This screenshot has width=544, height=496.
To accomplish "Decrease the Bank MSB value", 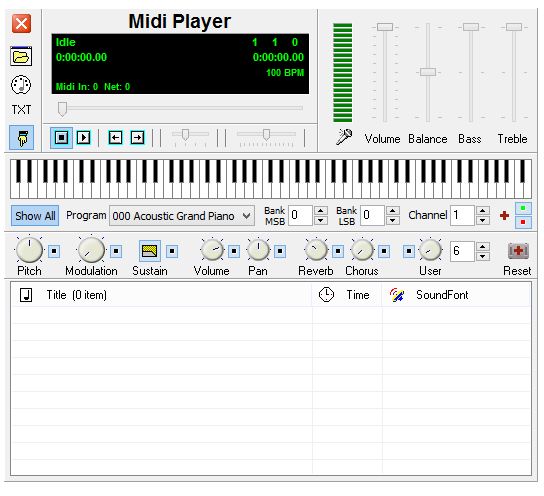I will (x=321, y=220).
